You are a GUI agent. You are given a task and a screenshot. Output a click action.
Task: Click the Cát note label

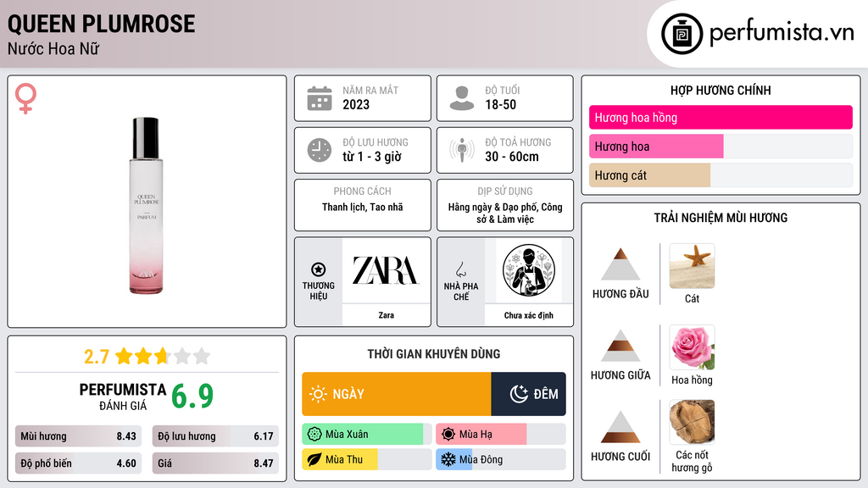tap(692, 299)
